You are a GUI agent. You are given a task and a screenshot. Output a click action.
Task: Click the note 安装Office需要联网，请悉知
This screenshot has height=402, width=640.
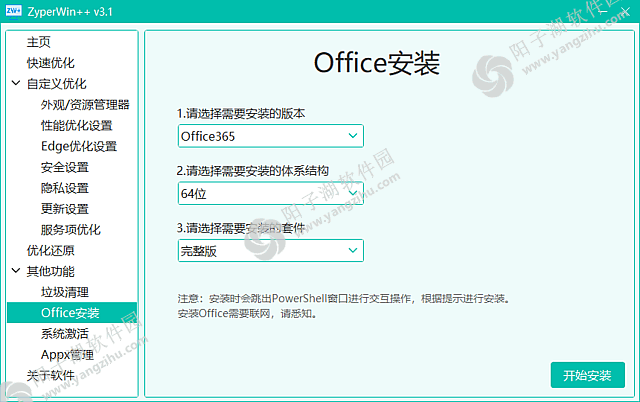[x=247, y=313]
